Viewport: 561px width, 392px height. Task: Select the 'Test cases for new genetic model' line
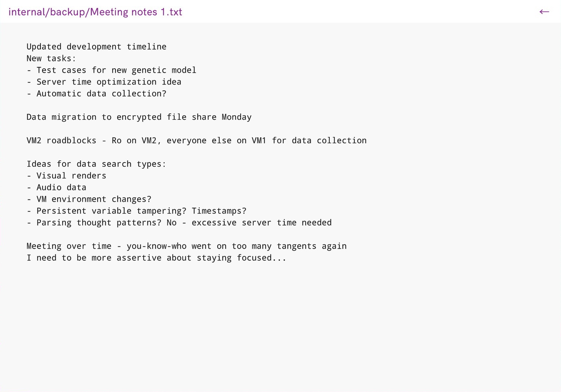(x=111, y=70)
